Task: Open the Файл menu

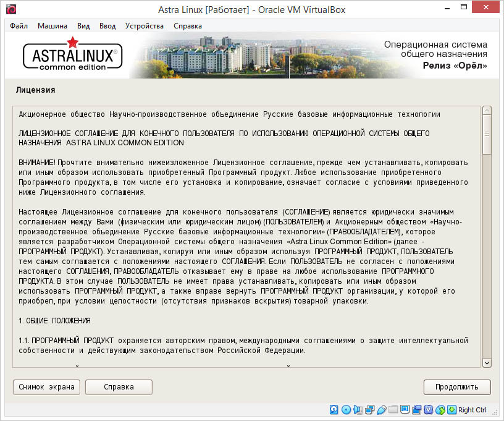Action: 19,26
